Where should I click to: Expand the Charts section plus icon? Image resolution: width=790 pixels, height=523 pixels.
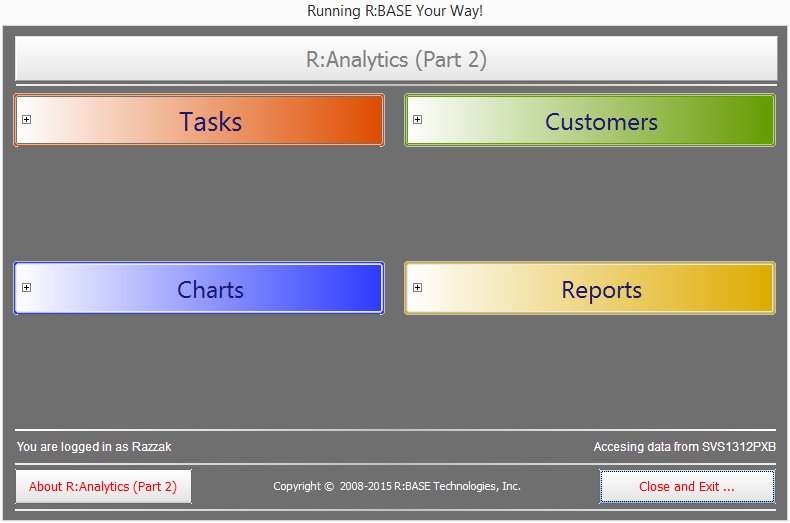[27, 288]
